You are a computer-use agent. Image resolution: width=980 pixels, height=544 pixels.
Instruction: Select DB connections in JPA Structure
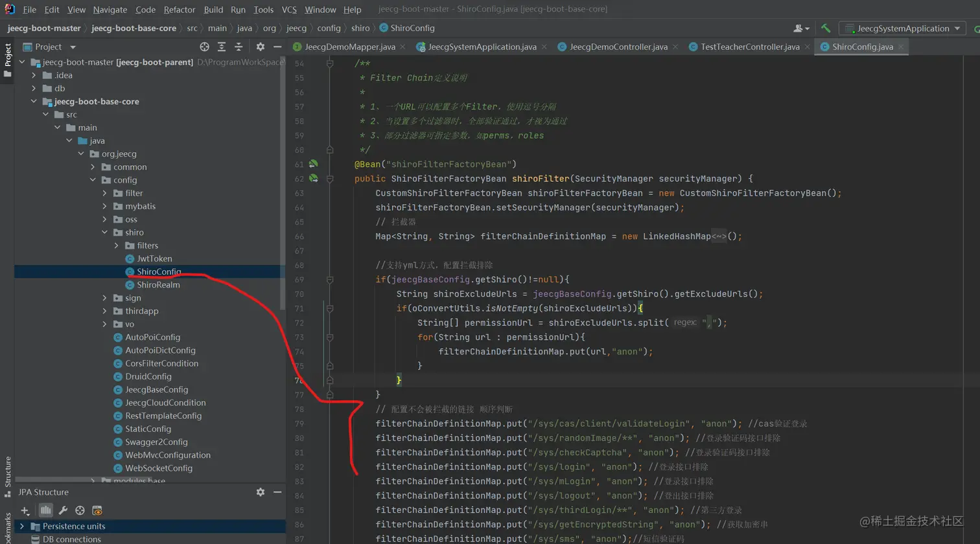click(71, 539)
